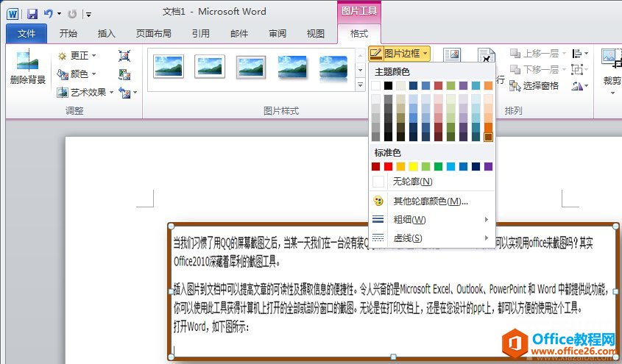Open the Artistic Effects (艺术效果) dropdown
Viewport: 622px width, 364px height.
(85, 93)
